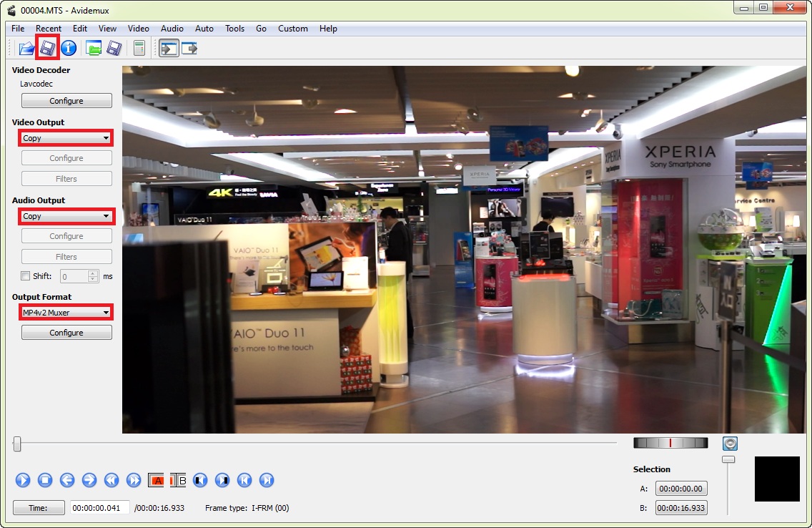Click the Lavcodec decoder label
This screenshot has height=528, width=812.
point(36,84)
